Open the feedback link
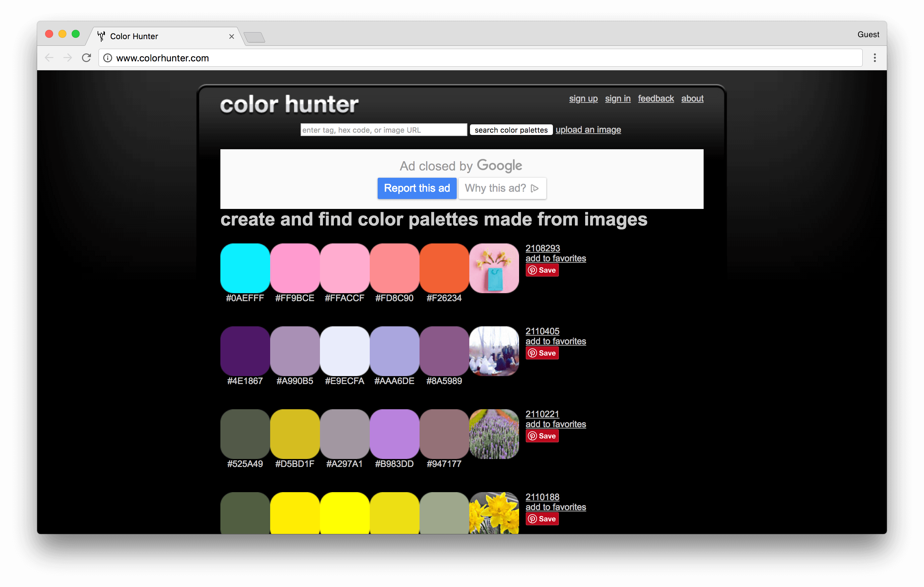 [x=655, y=98]
